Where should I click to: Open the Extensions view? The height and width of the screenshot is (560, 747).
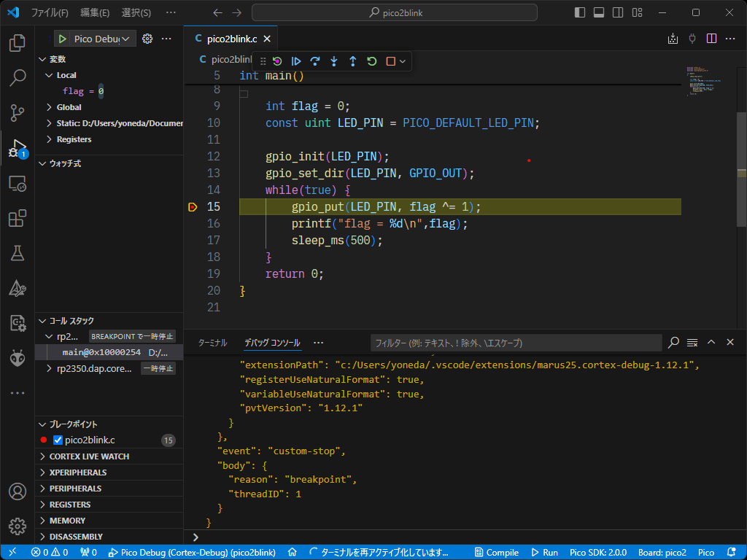click(18, 219)
